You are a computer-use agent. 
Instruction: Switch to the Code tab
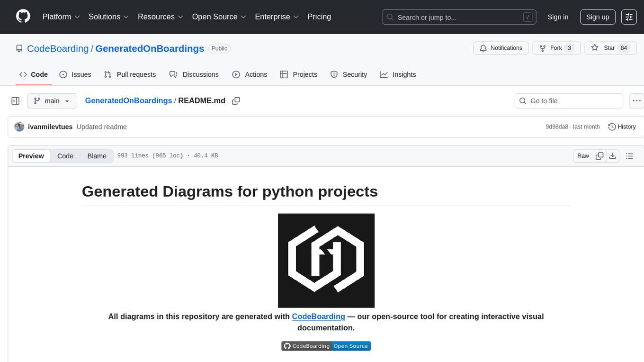point(34,74)
